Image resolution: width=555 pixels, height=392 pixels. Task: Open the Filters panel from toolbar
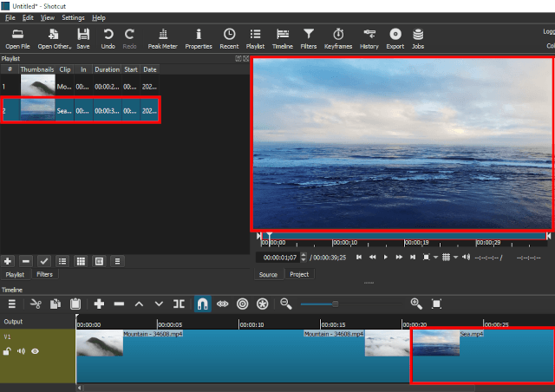[309, 39]
